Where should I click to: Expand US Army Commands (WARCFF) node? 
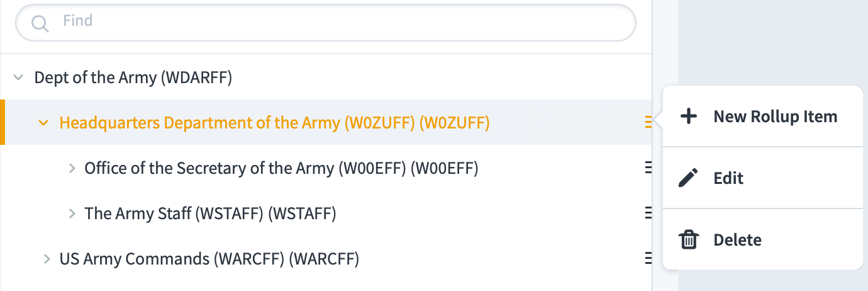point(47,259)
